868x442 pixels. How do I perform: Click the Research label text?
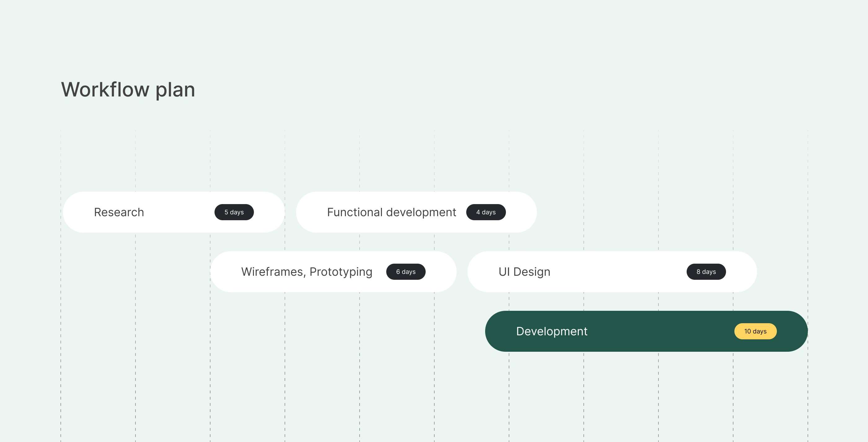[119, 212]
